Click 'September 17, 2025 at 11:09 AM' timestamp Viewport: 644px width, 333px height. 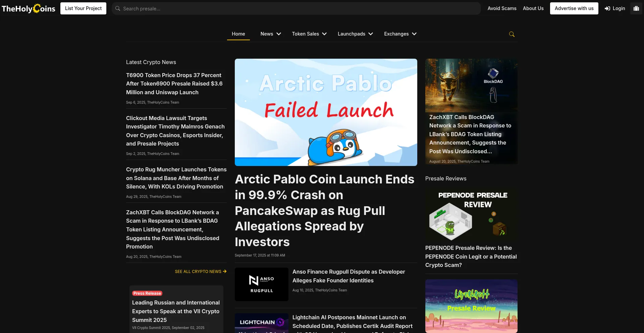pos(260,256)
